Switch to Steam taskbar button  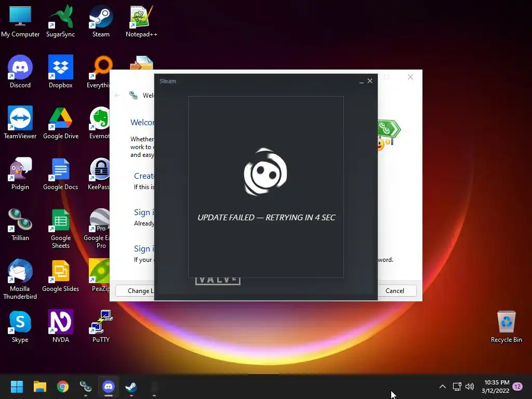tap(131, 387)
